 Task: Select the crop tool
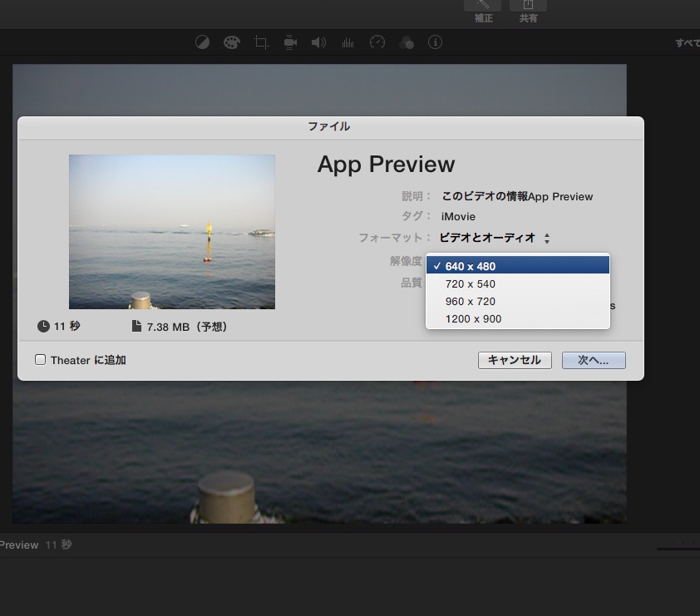pos(261,42)
